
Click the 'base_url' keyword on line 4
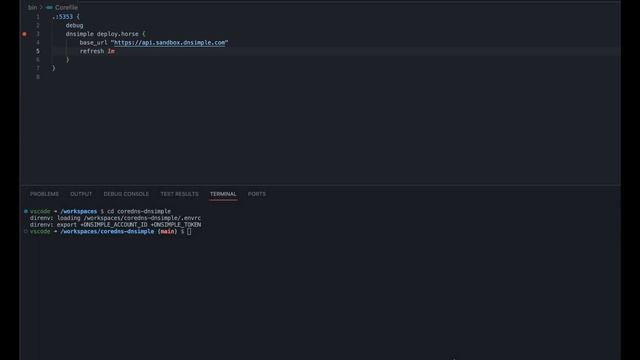pyautogui.click(x=93, y=42)
